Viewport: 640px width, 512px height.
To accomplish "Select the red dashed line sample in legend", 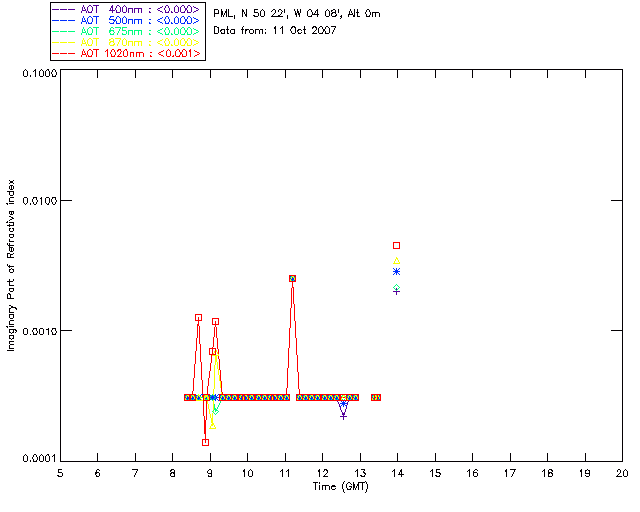I will pos(64,53).
